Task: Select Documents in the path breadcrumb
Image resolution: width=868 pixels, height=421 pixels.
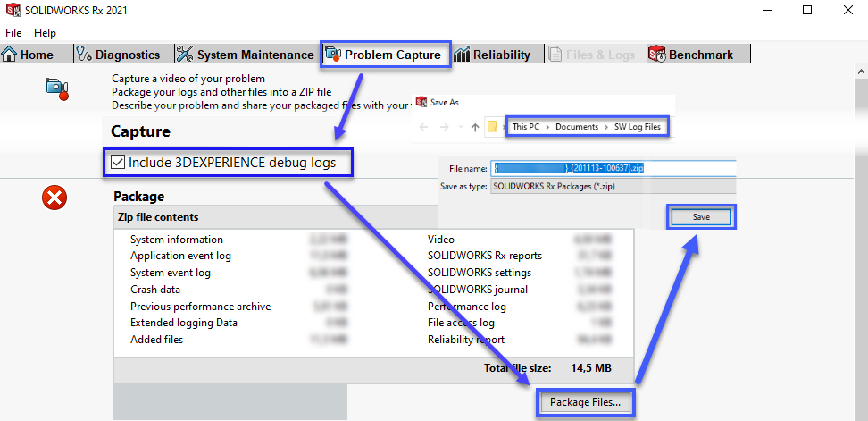Action: (577, 127)
